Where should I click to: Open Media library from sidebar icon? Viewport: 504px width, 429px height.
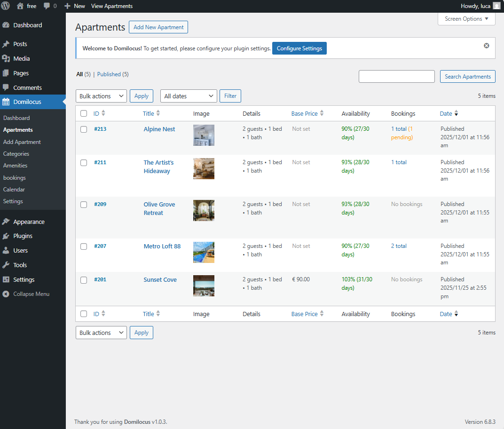pos(6,59)
